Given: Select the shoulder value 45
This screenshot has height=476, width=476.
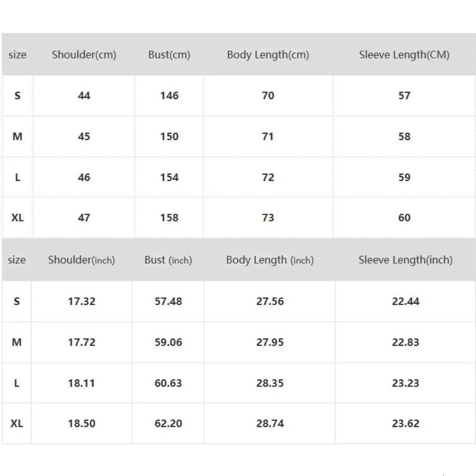Looking at the screenshot, I should [84, 137].
